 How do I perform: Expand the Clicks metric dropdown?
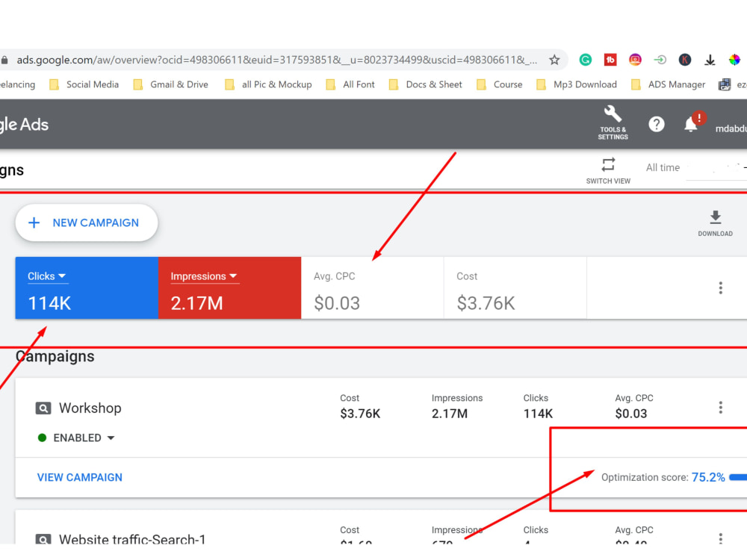[46, 276]
